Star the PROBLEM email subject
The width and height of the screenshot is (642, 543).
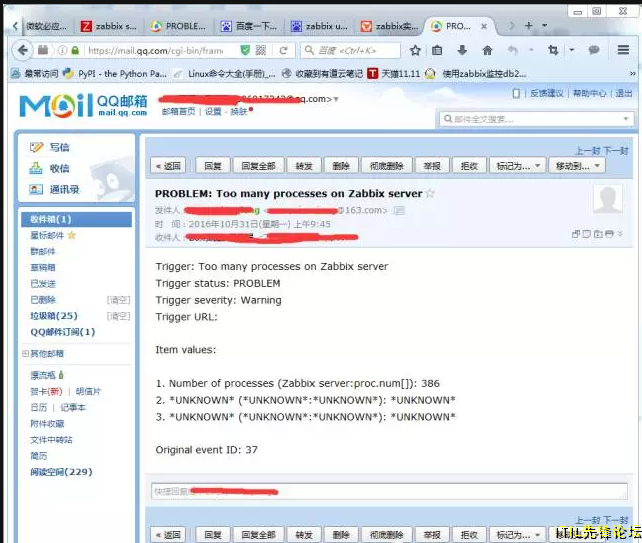click(x=430, y=194)
